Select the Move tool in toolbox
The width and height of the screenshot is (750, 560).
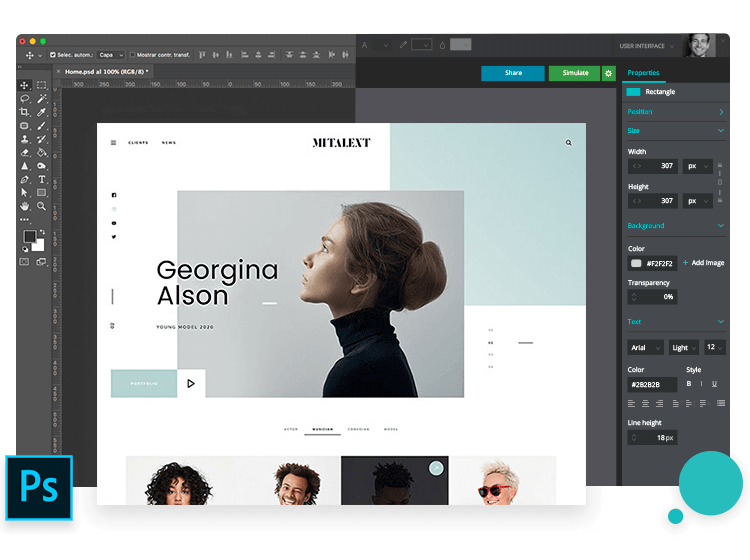(x=24, y=85)
